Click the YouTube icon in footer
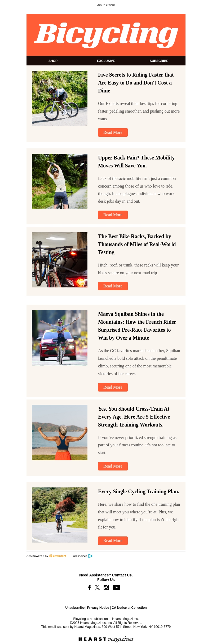This screenshot has width=212, height=644. click(116, 587)
